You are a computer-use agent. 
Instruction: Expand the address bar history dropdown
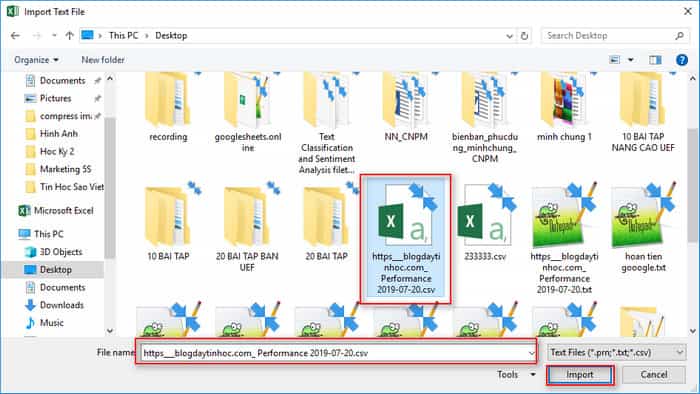click(x=509, y=36)
